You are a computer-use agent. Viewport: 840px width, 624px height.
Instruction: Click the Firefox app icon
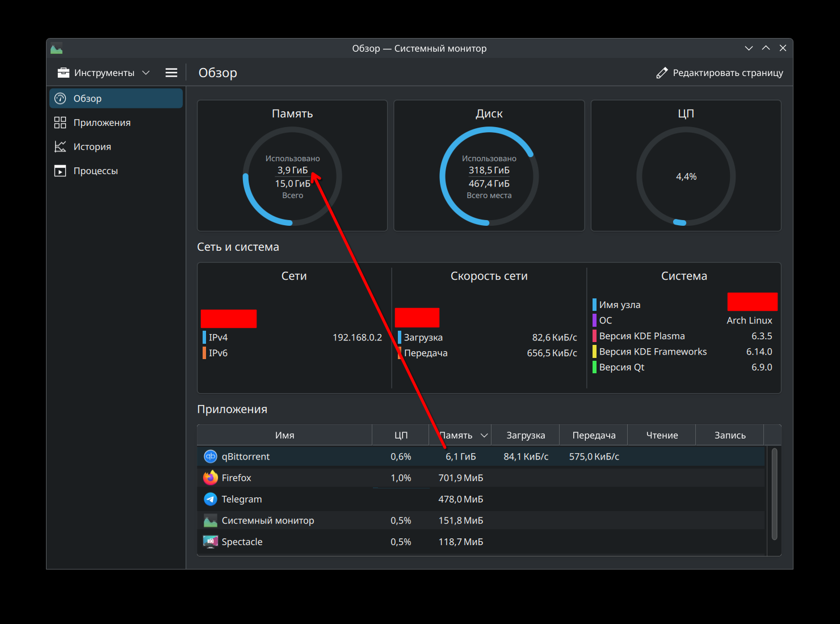(x=211, y=478)
